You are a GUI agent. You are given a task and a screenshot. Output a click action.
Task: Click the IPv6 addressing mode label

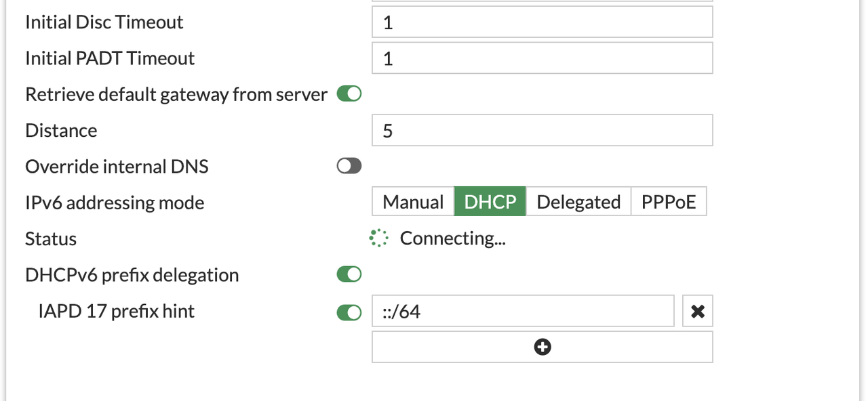115,203
